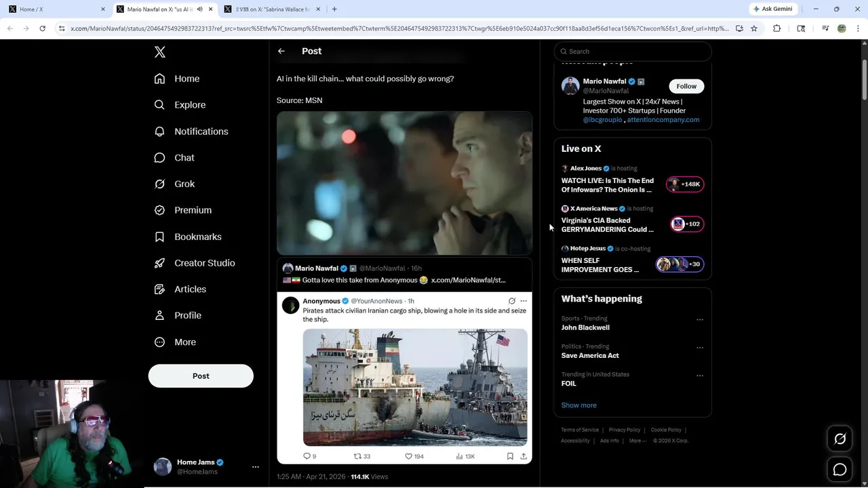This screenshot has width=868, height=488.
Task: Click Ask Gemini in the browser
Action: 772,9
